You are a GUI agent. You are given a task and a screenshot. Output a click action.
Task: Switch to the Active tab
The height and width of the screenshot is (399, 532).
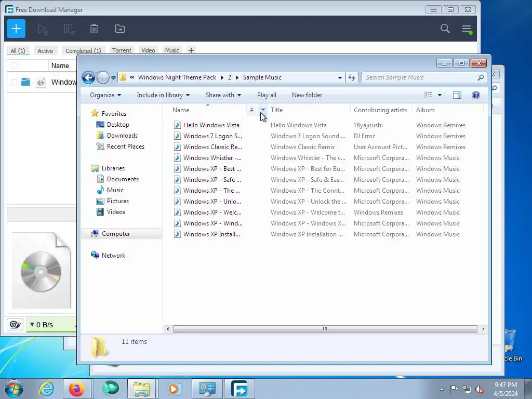45,51
